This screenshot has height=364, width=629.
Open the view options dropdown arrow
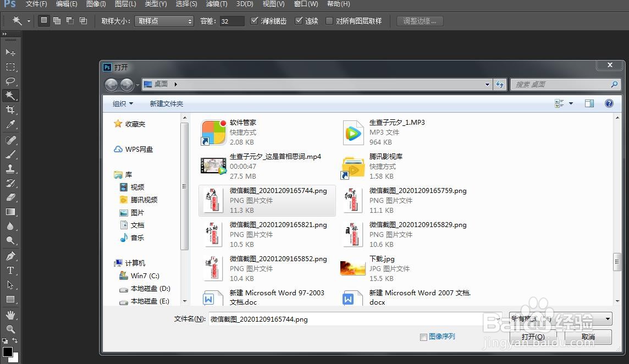coord(571,103)
